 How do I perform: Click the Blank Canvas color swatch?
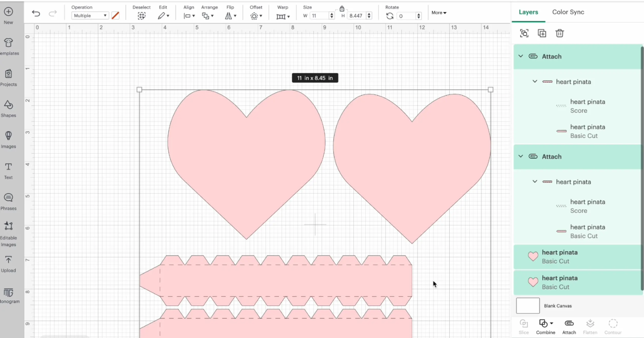(x=527, y=305)
